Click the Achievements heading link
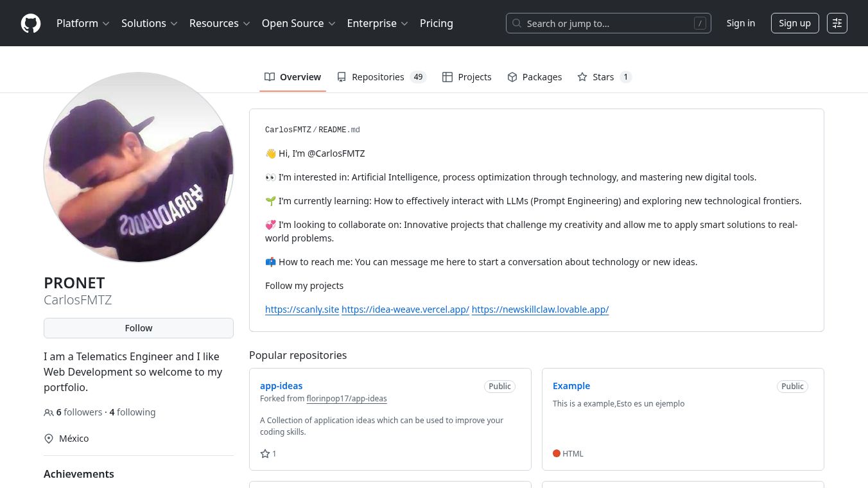 [79, 474]
